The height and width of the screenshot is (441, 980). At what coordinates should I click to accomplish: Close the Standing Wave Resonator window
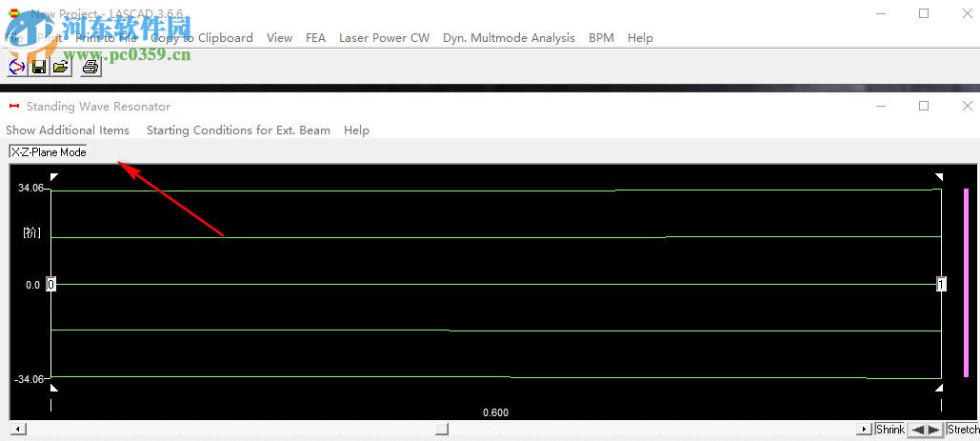pyautogui.click(x=967, y=106)
